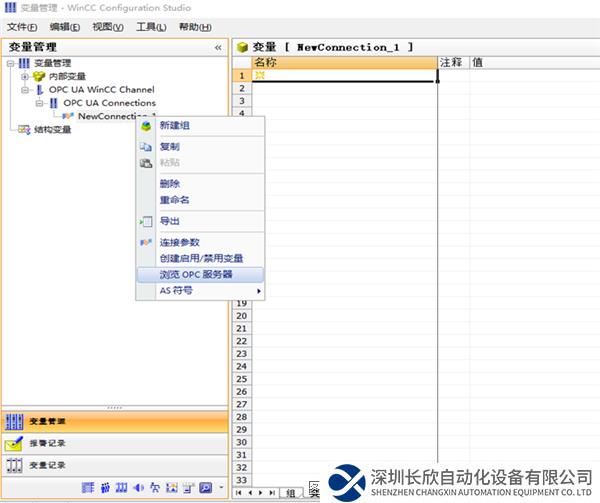Choose 删除 in the context menu
600x503 pixels.
coord(169,183)
